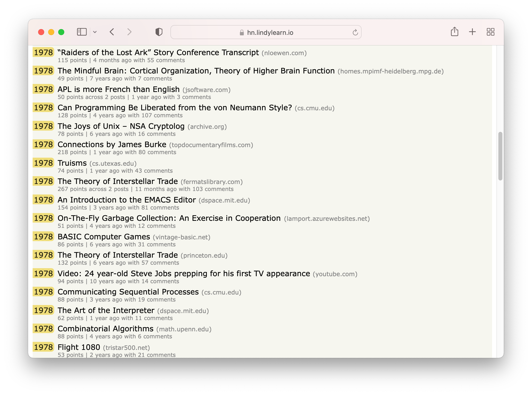Open the article "APL is more French than English"

pos(118,89)
